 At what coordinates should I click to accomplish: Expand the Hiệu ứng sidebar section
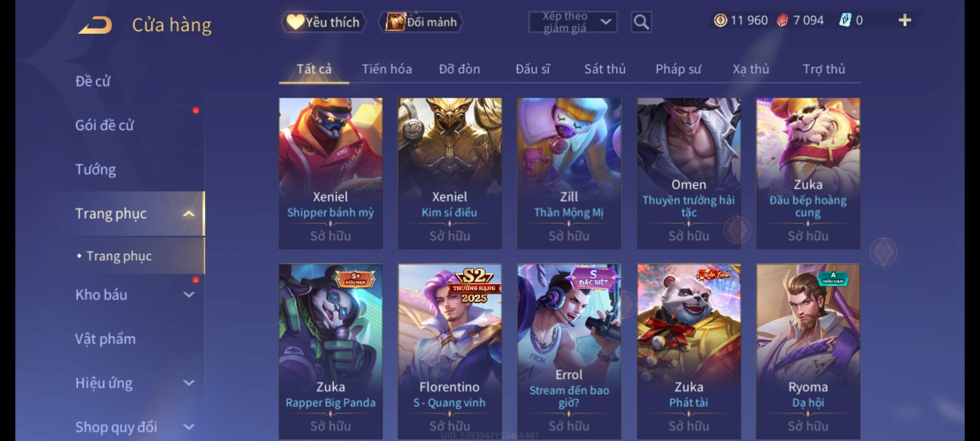point(189,383)
